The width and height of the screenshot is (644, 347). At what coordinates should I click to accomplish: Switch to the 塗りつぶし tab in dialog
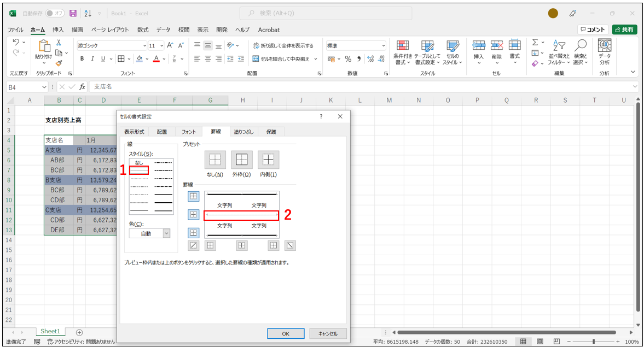tap(243, 132)
